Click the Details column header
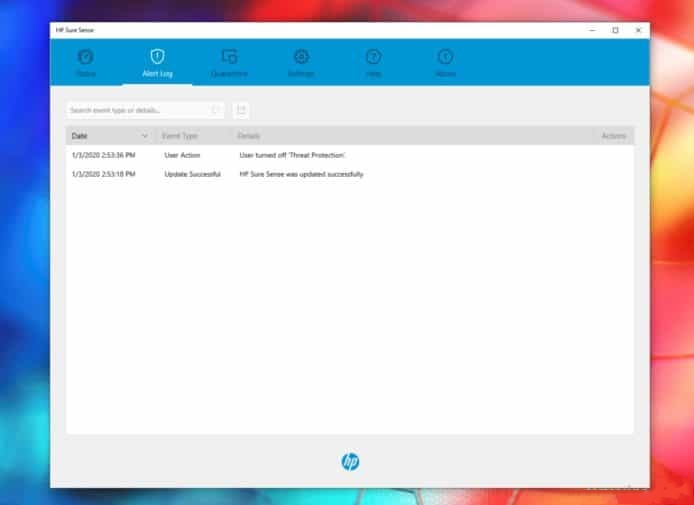This screenshot has height=505, width=694. click(249, 136)
